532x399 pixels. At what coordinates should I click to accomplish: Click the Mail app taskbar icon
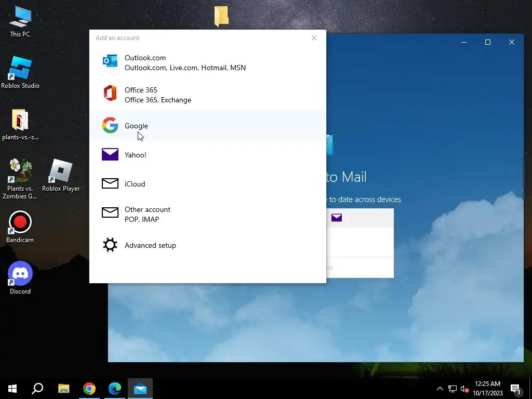pos(140,389)
